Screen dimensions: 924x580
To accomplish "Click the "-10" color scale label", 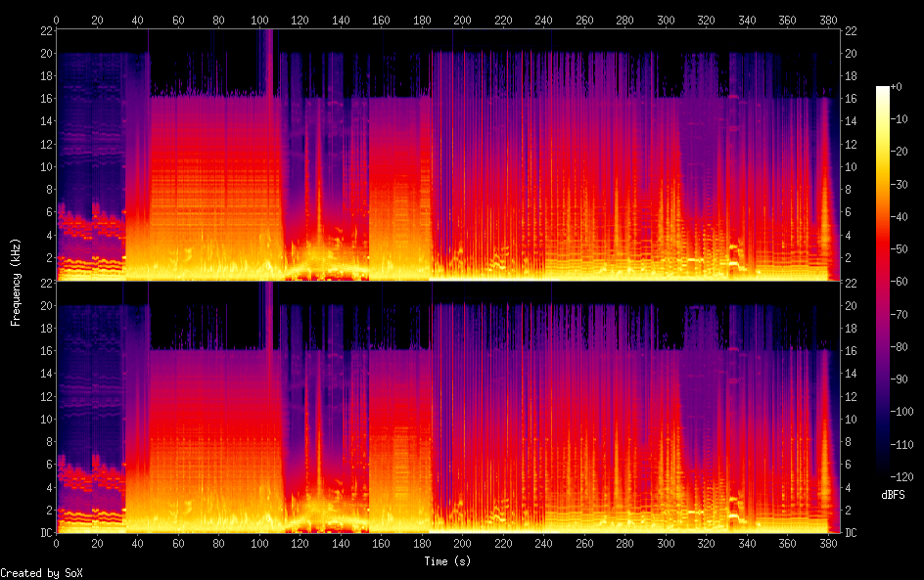I will [x=899, y=119].
